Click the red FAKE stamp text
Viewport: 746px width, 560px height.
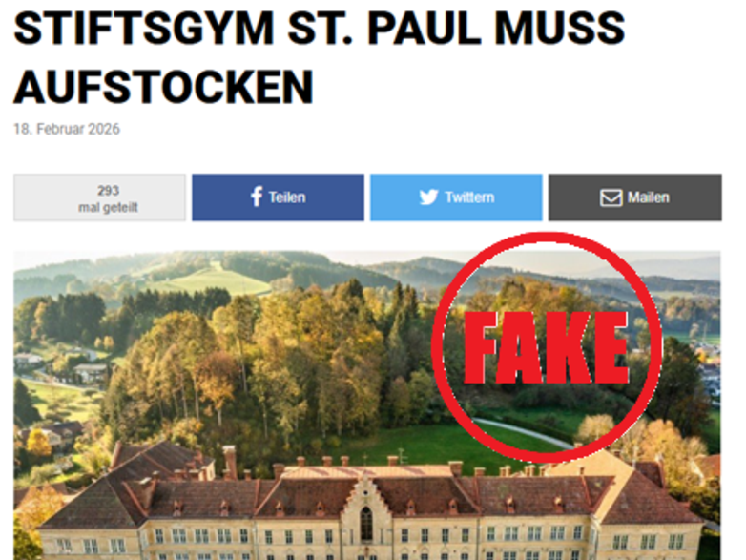point(547,348)
